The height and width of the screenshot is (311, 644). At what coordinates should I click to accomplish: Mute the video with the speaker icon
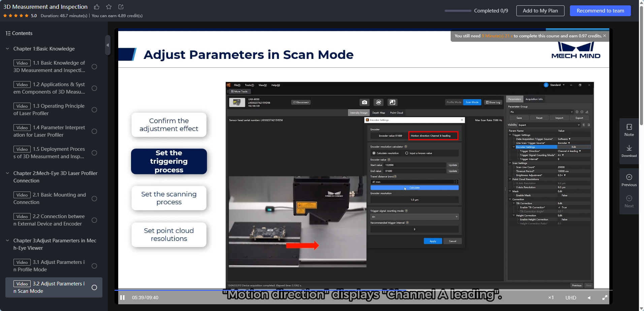tap(589, 298)
